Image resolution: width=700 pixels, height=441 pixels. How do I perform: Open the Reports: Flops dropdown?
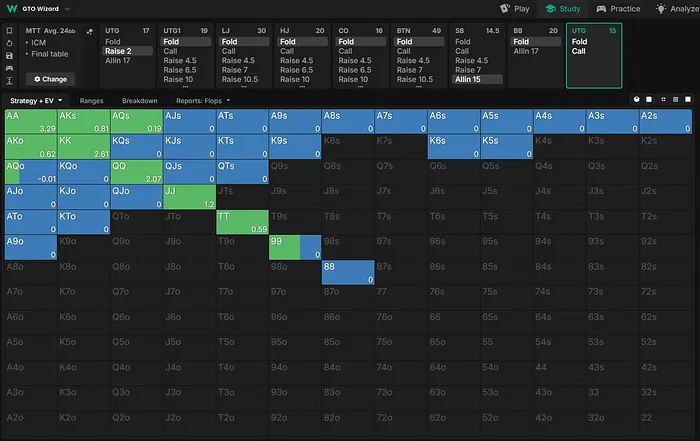pos(204,101)
